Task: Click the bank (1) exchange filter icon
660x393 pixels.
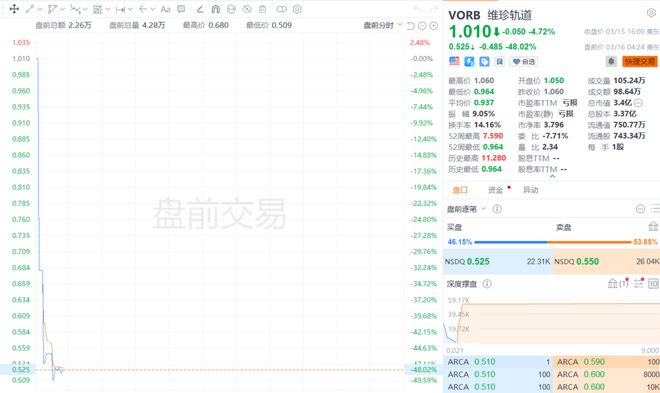Action: [617, 283]
